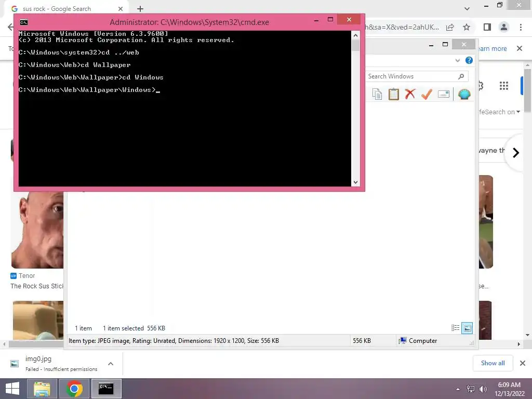Viewport: 532px width, 399px height.
Task: Open Explorer help question mark icon
Action: click(469, 60)
